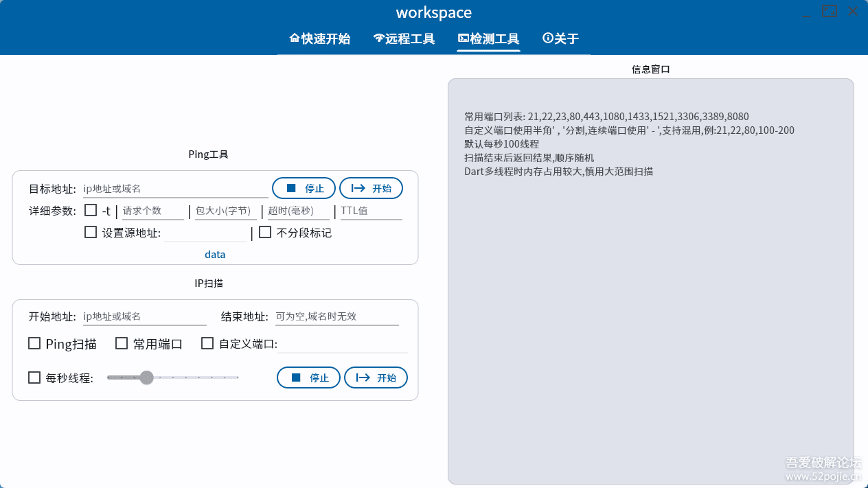Toggle the 不分段标记 checkbox
868x488 pixels.
pos(265,232)
